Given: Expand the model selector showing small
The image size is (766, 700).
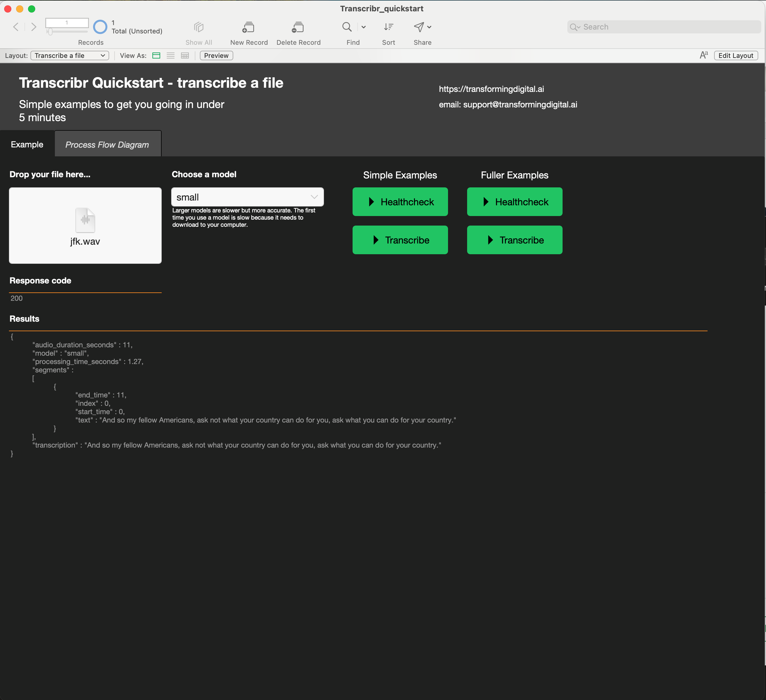Looking at the screenshot, I should 247,197.
